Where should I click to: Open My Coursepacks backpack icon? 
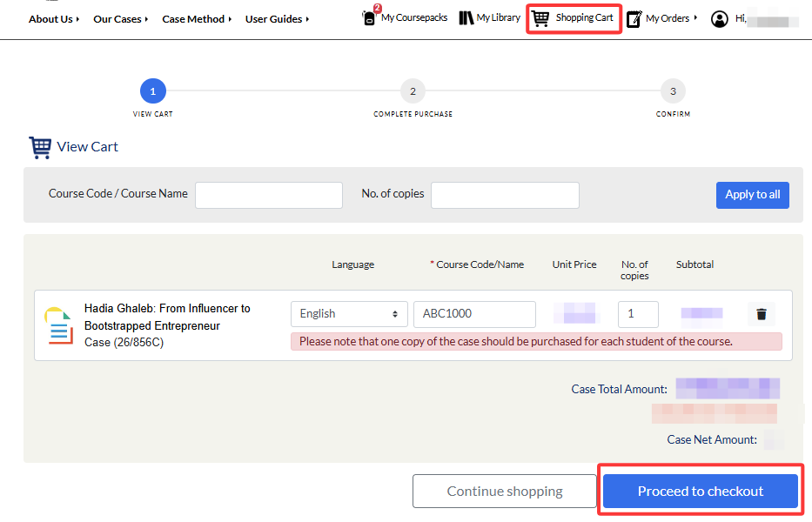click(x=369, y=17)
